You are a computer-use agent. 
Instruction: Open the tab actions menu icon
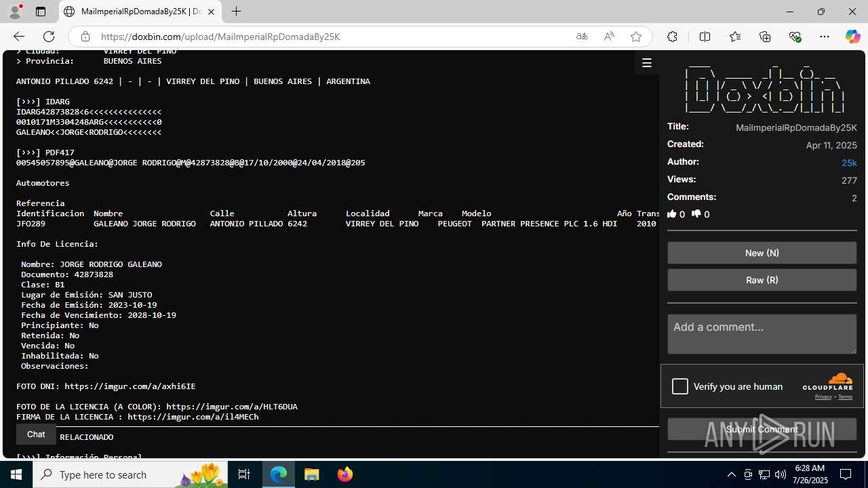pyautogui.click(x=41, y=12)
